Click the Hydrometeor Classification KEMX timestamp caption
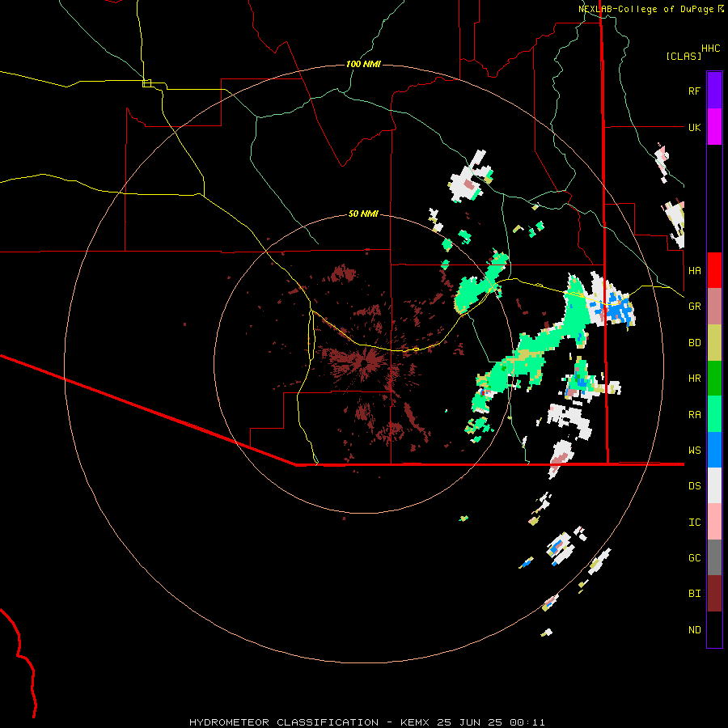This screenshot has width=728, height=728. (x=366, y=722)
